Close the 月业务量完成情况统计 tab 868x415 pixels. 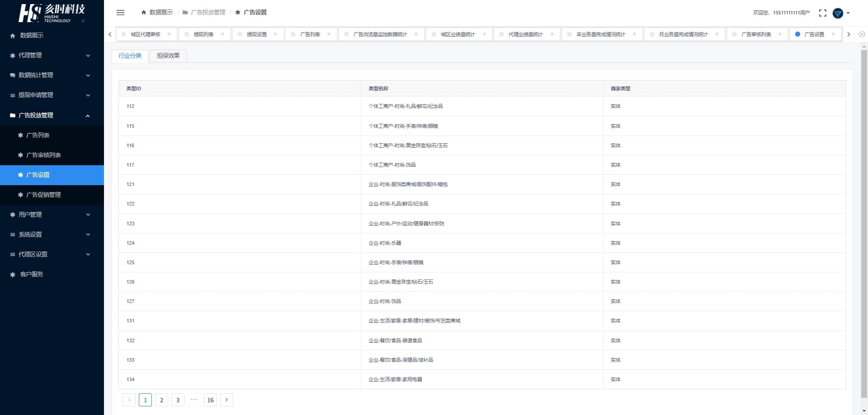(x=717, y=34)
